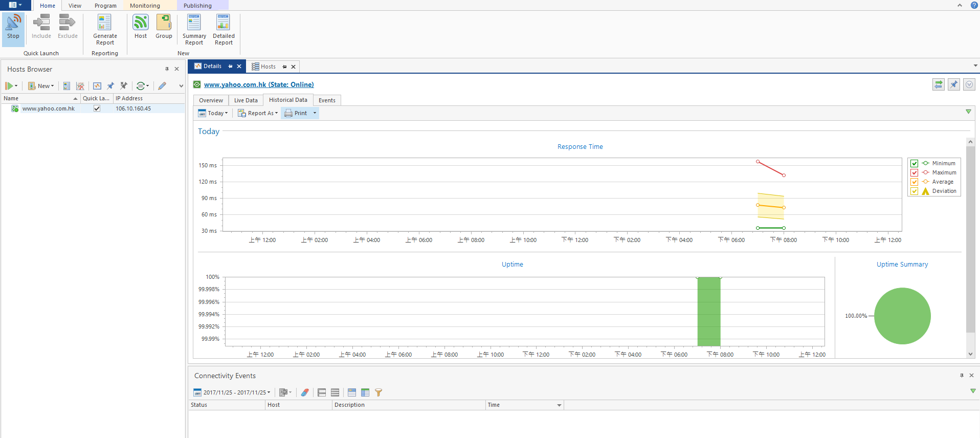
Task: Click the export icon in Connectivity Events toolbar
Action: [283, 392]
